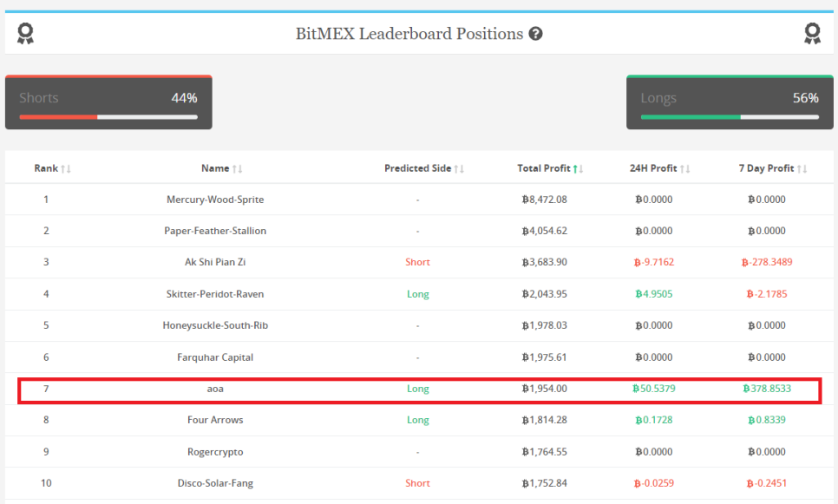Click 7 day profit value -0.2451

tap(766, 483)
